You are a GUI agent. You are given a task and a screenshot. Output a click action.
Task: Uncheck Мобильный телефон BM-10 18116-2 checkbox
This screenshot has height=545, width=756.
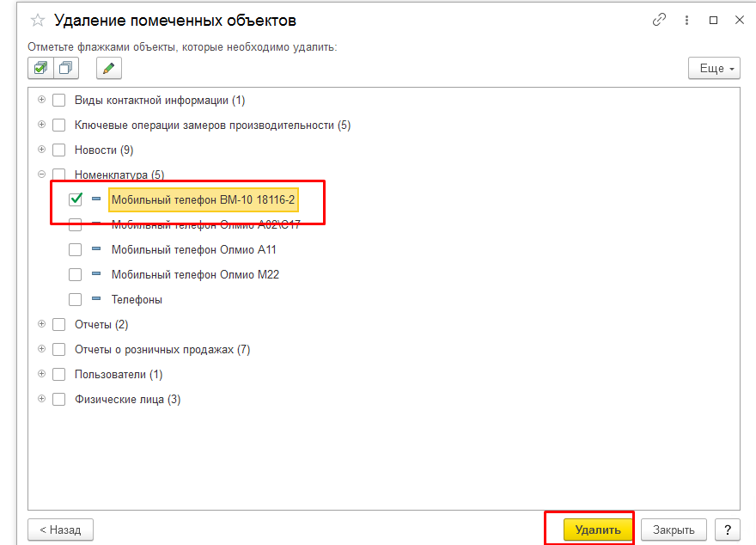(76, 199)
